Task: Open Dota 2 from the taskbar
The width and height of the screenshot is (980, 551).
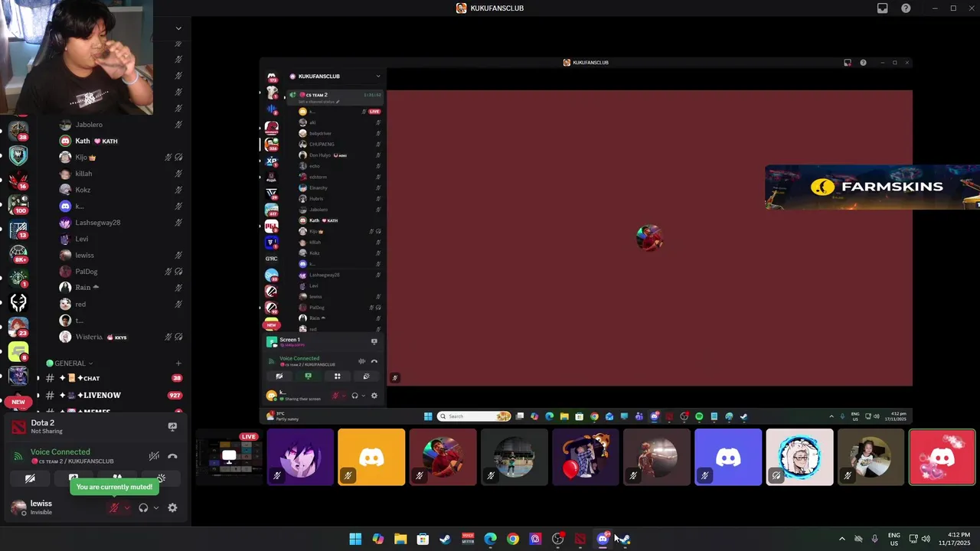Action: pyautogui.click(x=580, y=539)
